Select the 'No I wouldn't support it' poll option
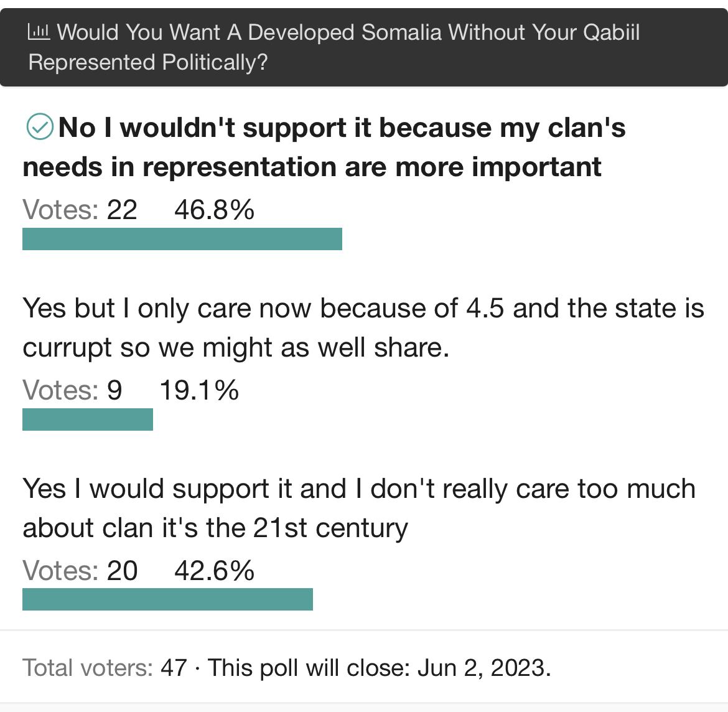The image size is (728, 712). click(x=324, y=147)
